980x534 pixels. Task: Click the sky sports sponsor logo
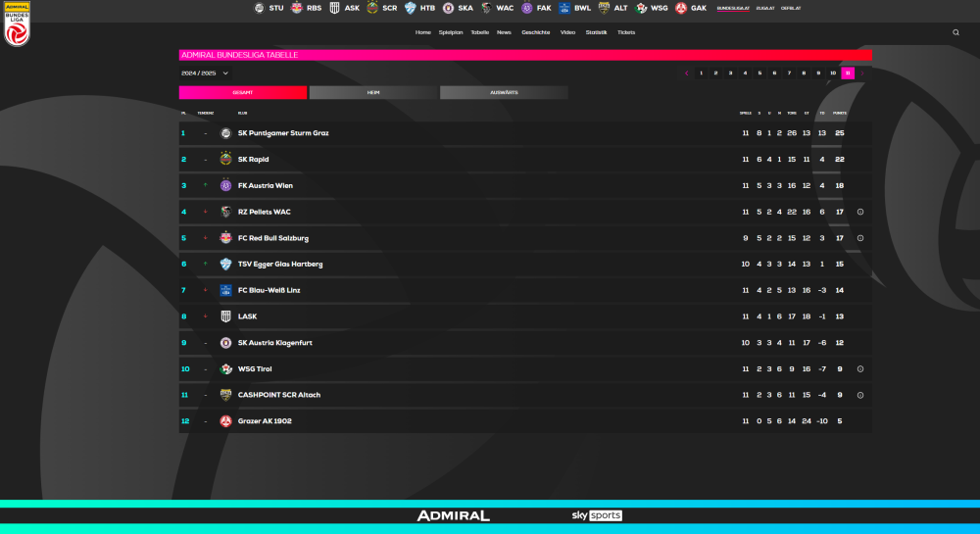[x=597, y=515]
